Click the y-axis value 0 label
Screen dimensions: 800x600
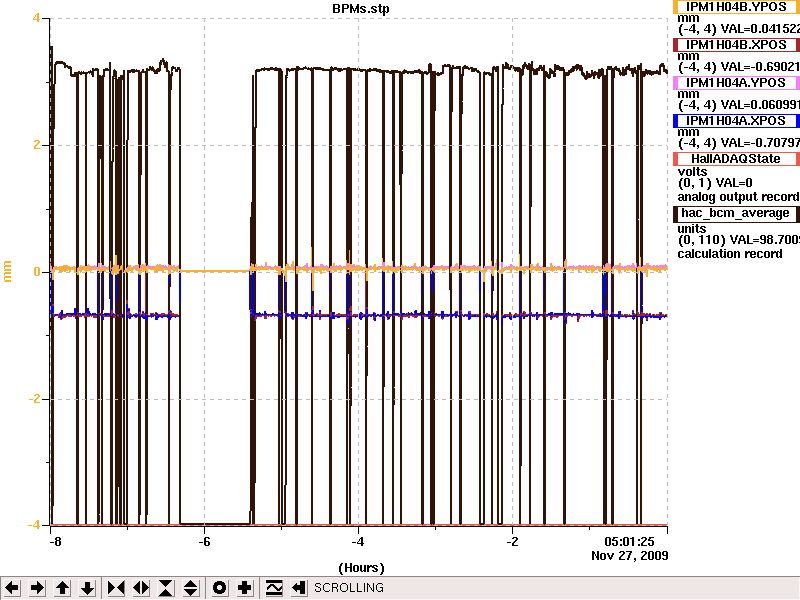(x=37, y=271)
